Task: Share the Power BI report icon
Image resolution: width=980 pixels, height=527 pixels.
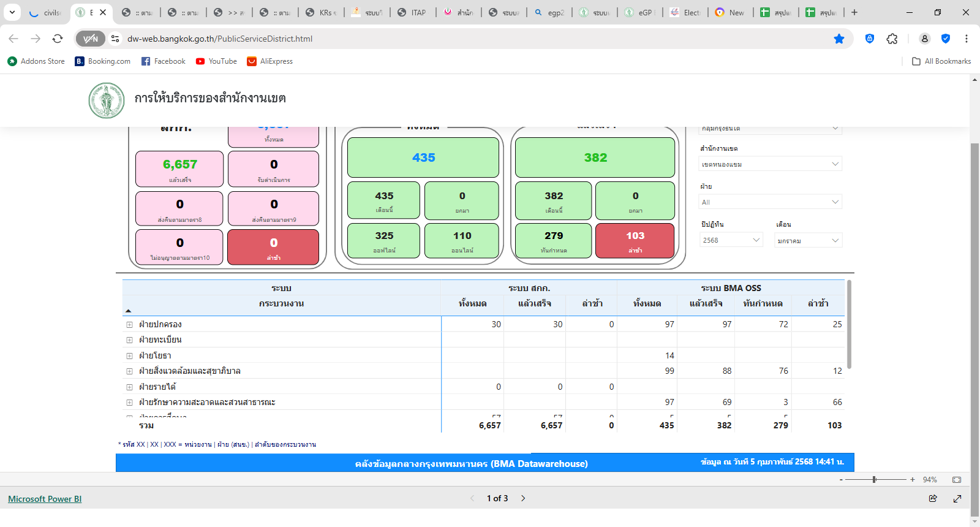Action: click(933, 498)
